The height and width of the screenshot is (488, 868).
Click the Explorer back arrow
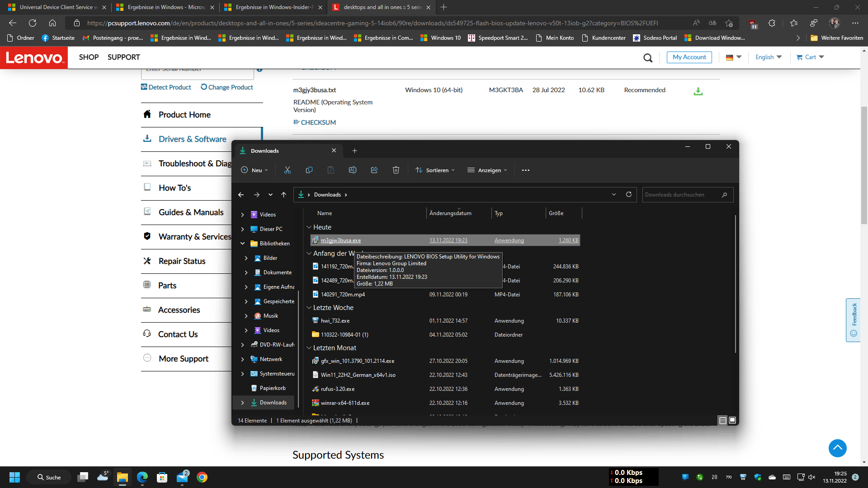point(241,195)
